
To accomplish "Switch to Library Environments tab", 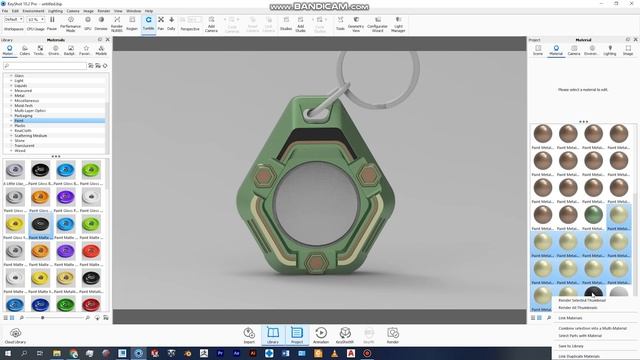I will pyautogui.click(x=55, y=51).
